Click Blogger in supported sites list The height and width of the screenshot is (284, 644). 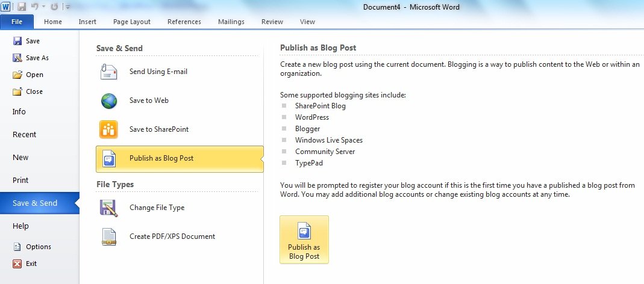[308, 129]
